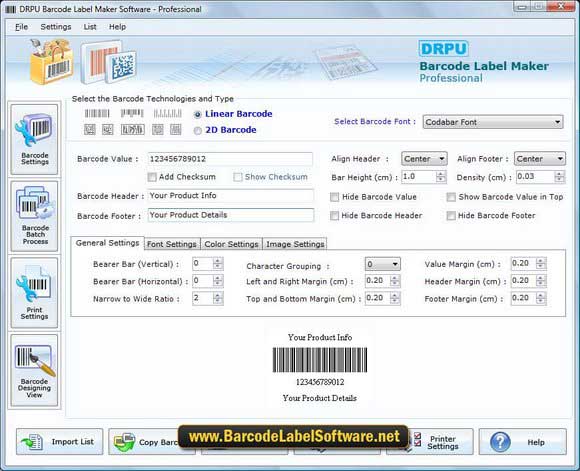This screenshot has height=471, width=580.
Task: Select the Linear Barcode radio button
Action: pyautogui.click(x=198, y=115)
